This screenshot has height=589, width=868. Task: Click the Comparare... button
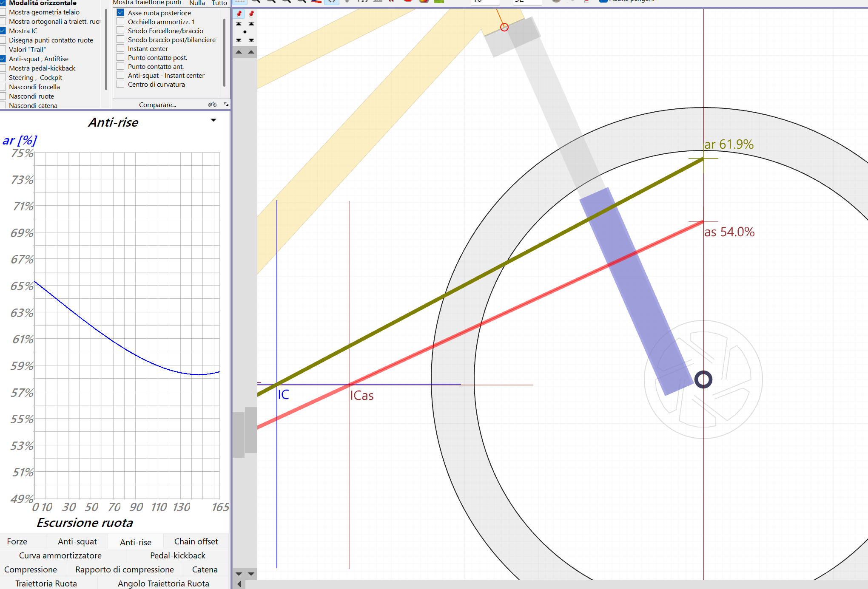(157, 105)
